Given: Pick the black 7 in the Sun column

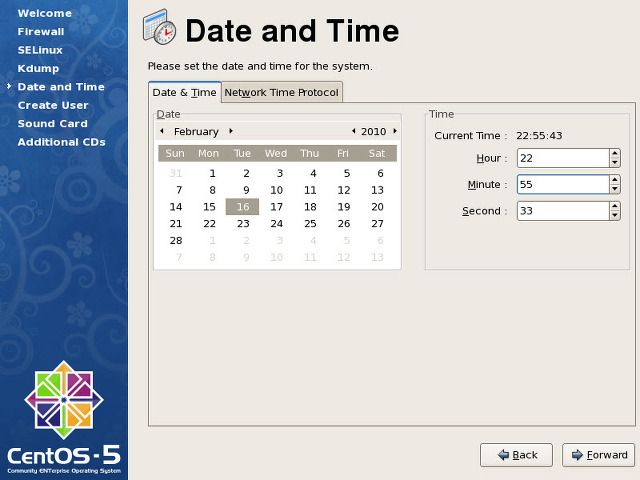Looking at the screenshot, I should coord(179,190).
